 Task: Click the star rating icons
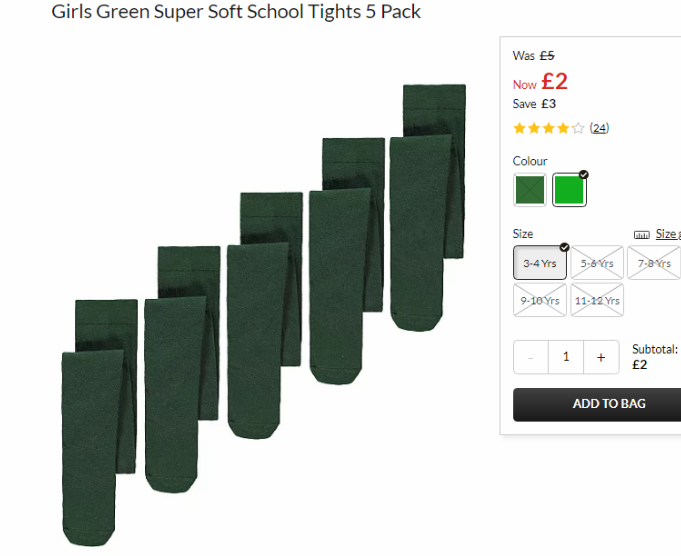549,128
